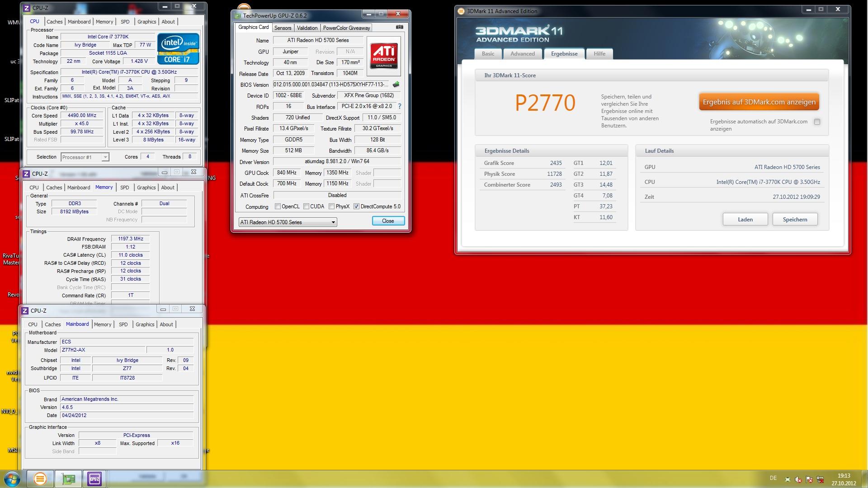Click the GPU-Z title bar icon

238,15
